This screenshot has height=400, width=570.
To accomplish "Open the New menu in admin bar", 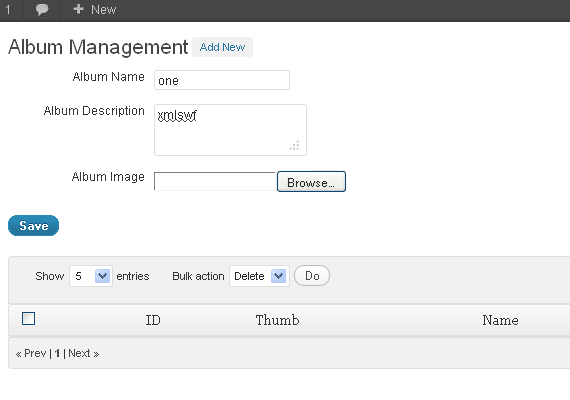I will pos(95,9).
